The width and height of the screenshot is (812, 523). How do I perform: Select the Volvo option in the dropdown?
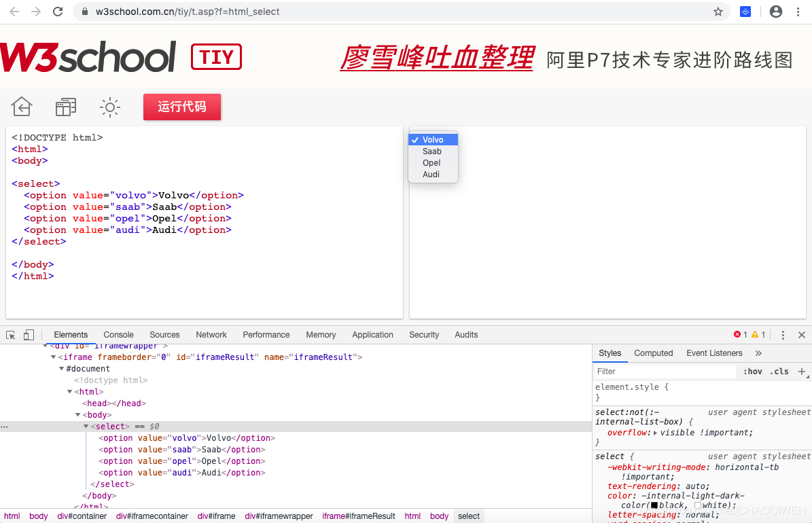(433, 140)
